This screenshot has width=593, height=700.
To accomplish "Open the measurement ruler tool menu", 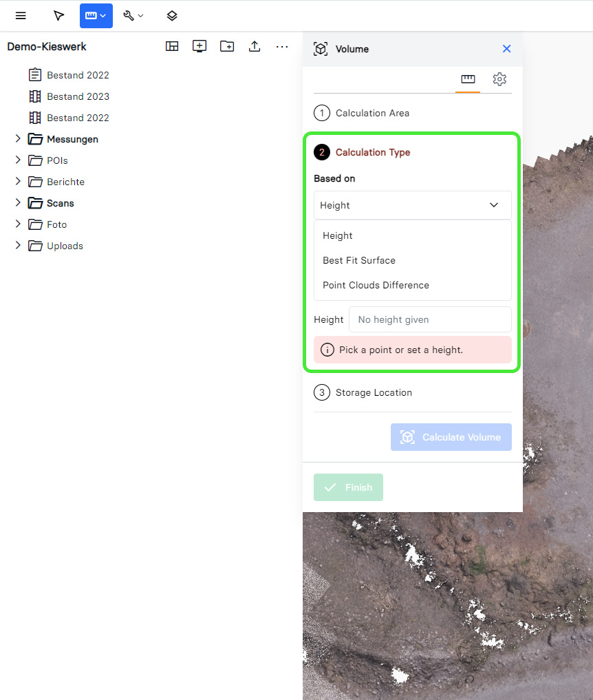I will coord(96,16).
